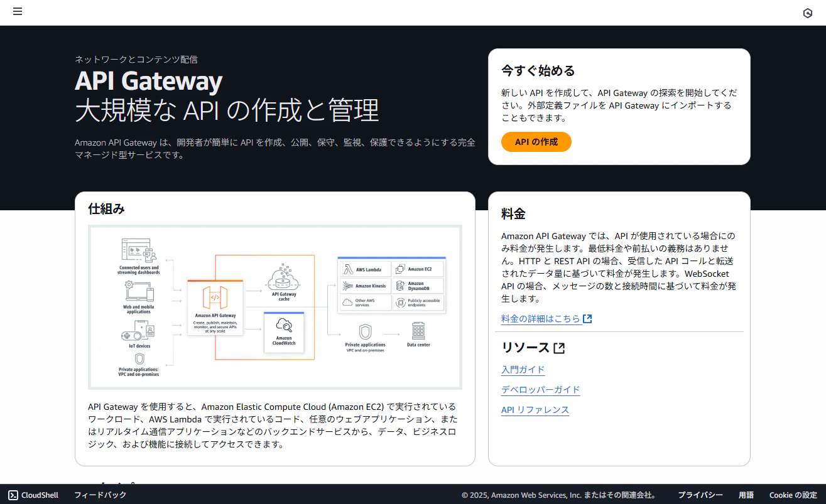Click the 大規模な API の作成と管理 headline

pos(227,110)
